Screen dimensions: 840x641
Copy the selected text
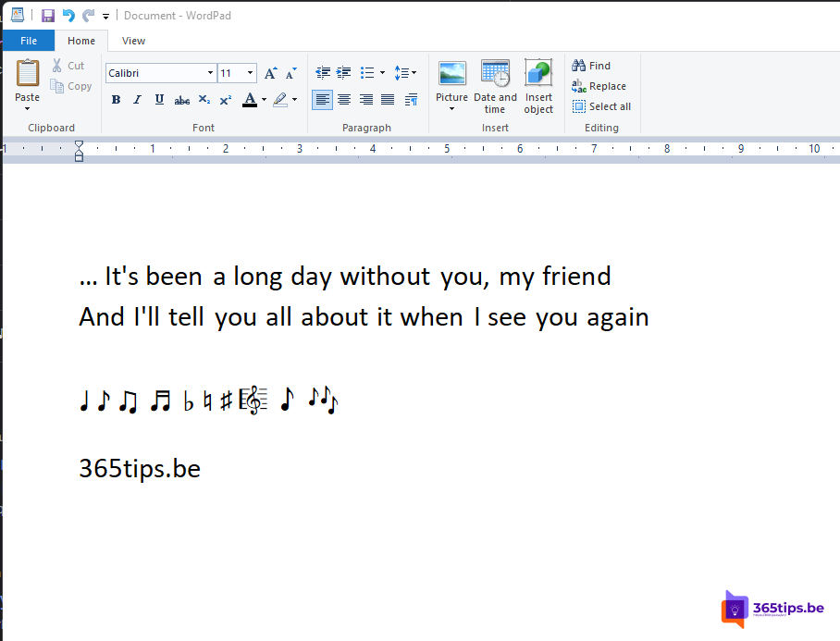(71, 86)
